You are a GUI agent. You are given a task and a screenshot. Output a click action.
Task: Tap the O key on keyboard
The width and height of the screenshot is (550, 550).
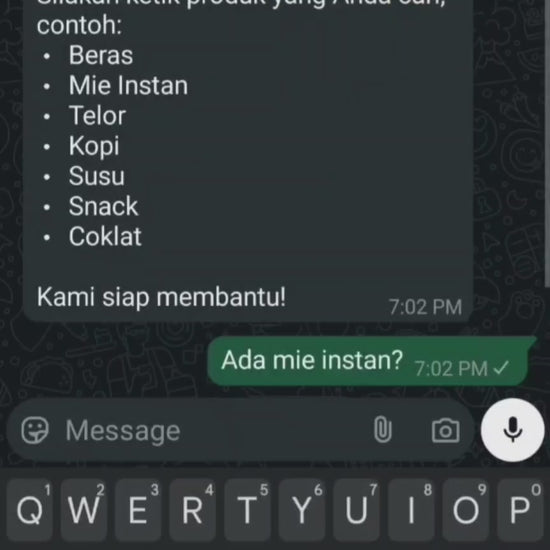pyautogui.click(x=465, y=510)
